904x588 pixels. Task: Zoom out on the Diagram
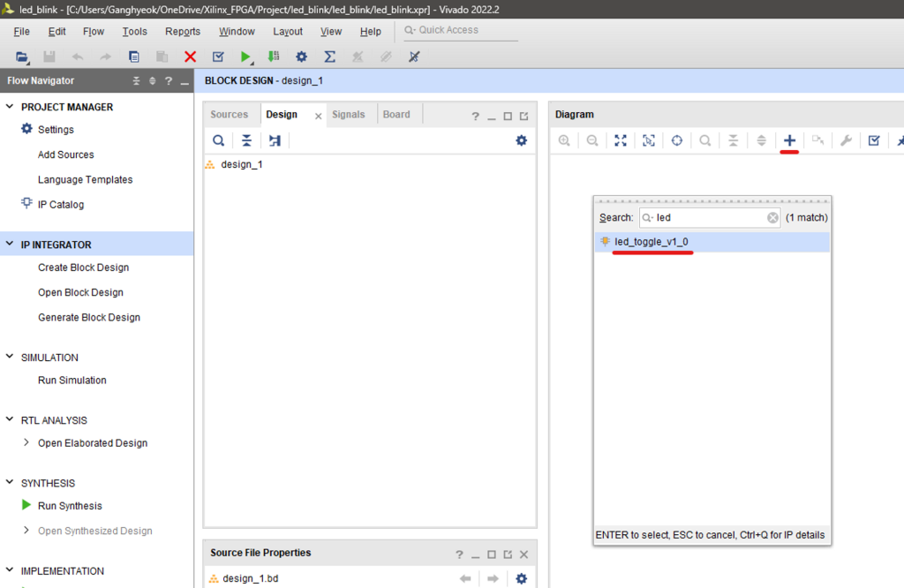(x=592, y=140)
